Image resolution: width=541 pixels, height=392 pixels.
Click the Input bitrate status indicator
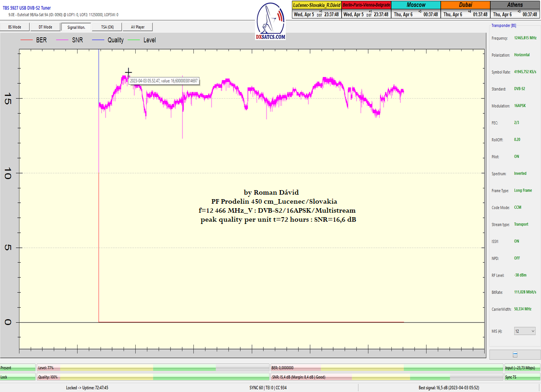coord(522,368)
